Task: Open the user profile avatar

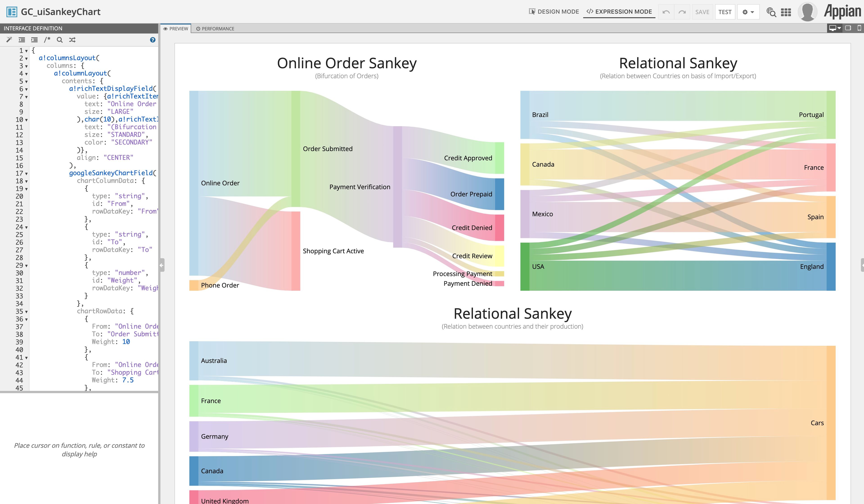Action: (x=808, y=12)
